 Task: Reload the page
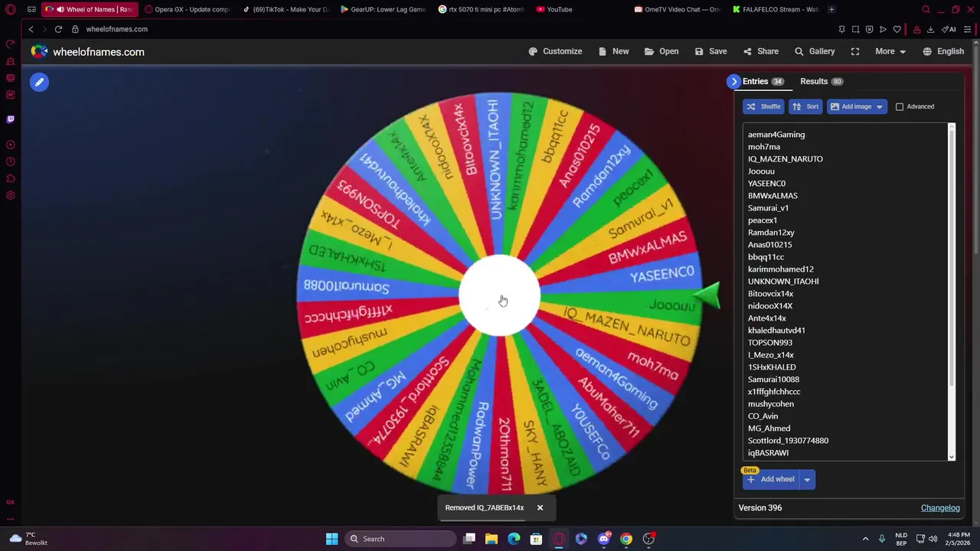(58, 29)
